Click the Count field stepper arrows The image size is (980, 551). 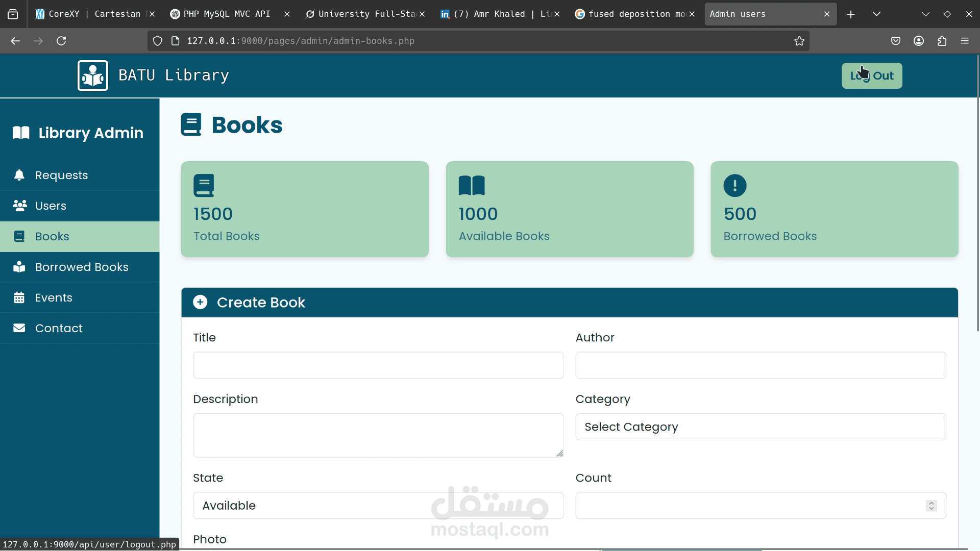tap(932, 506)
